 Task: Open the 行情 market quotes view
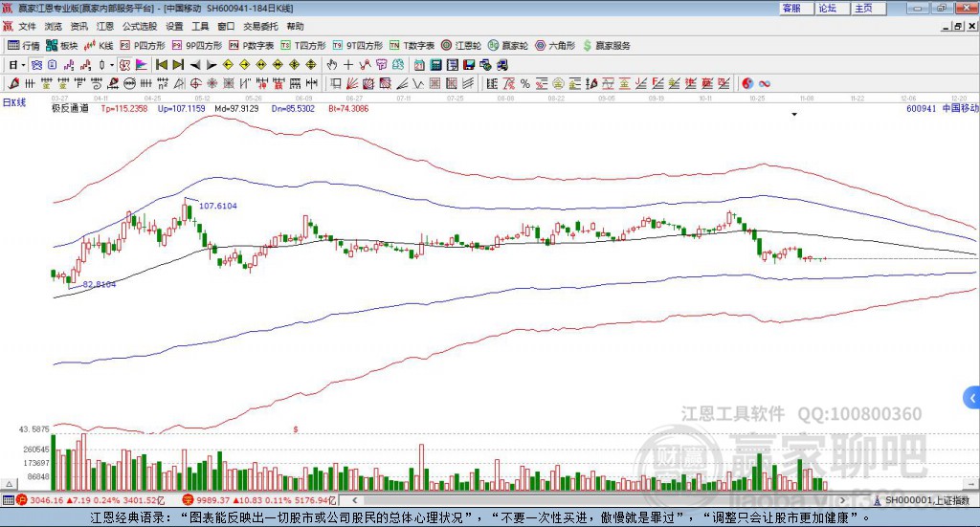coord(24,46)
